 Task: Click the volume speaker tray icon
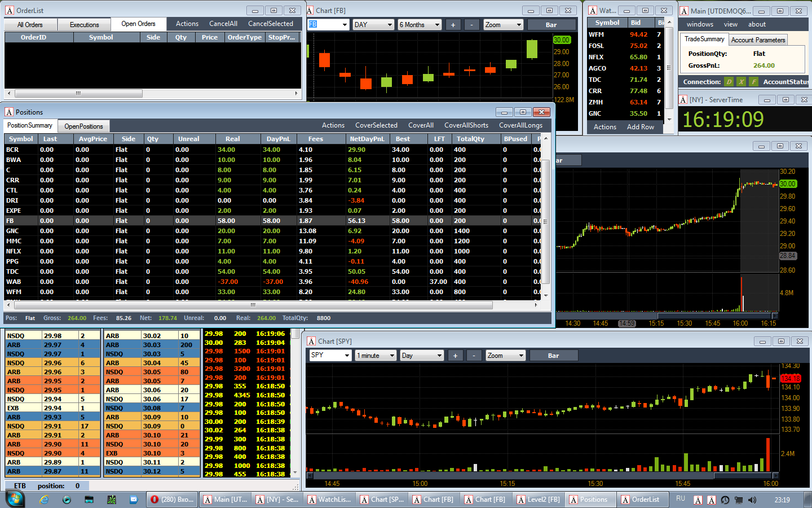(752, 500)
